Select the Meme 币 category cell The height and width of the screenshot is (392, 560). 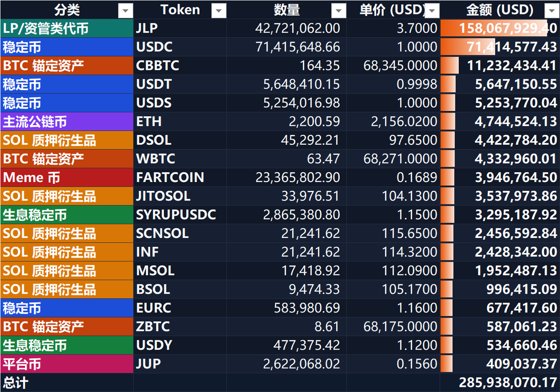coord(67,177)
